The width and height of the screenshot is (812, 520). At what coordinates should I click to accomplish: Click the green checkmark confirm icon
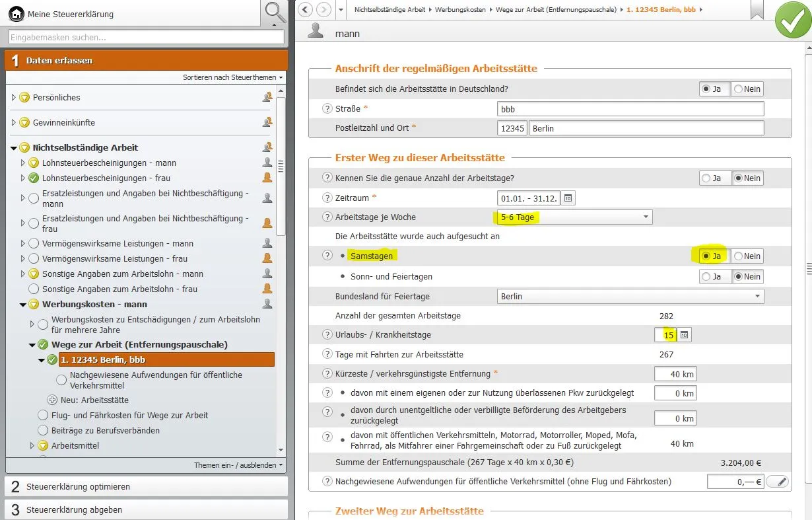[x=792, y=20]
